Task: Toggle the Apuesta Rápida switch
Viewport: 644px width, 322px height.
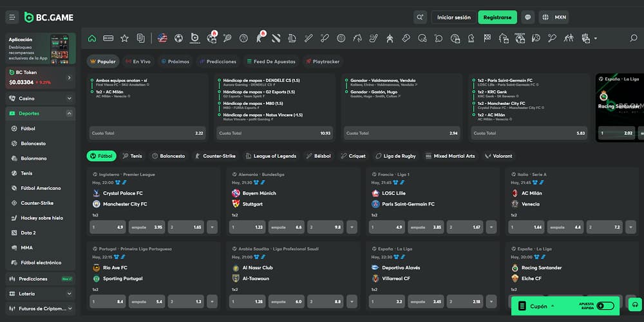Action: [x=606, y=306]
